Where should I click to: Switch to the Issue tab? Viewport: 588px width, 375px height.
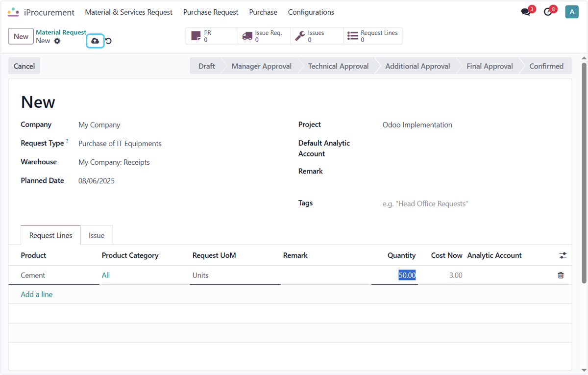point(97,235)
